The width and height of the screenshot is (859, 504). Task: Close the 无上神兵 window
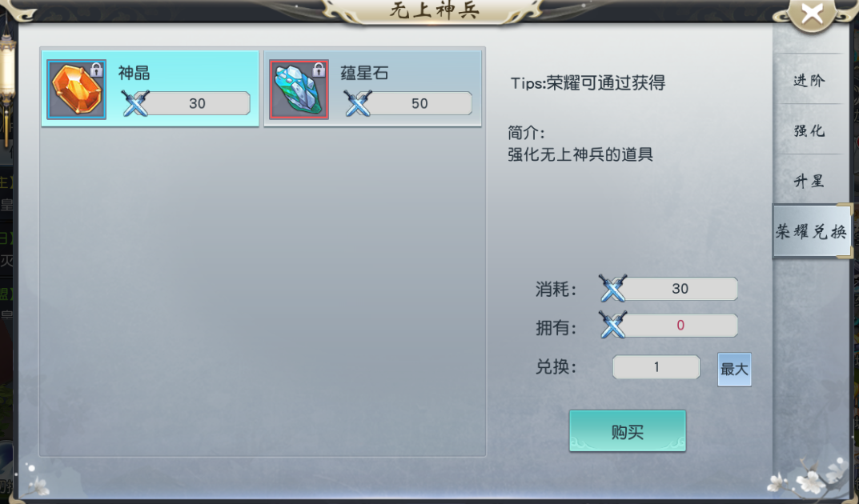[812, 14]
